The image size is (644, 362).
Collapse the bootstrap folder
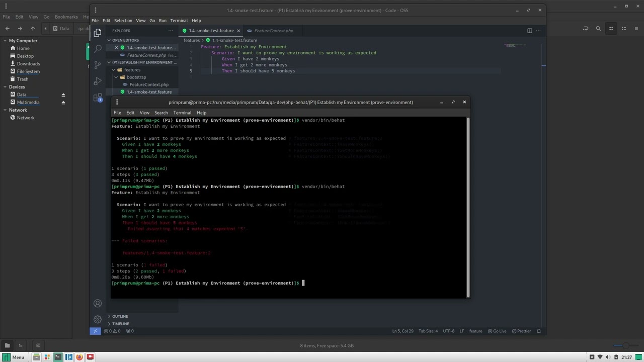[x=116, y=77]
